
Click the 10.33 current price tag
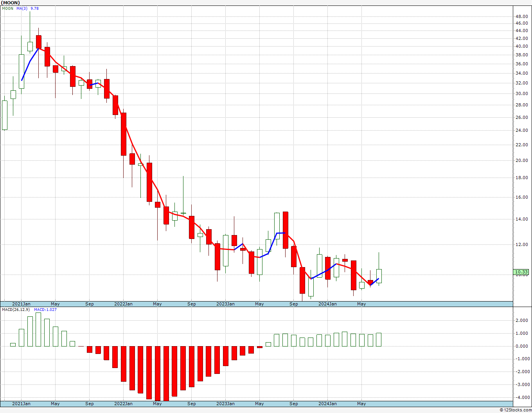521,272
